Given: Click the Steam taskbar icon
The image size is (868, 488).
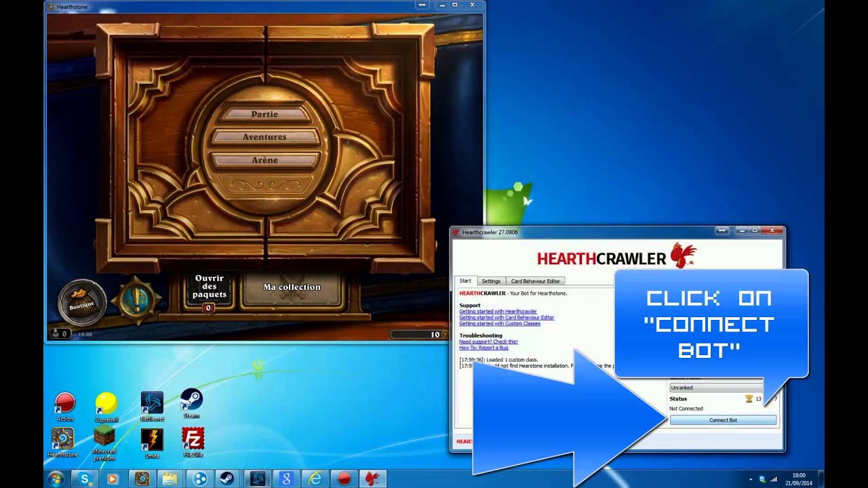Looking at the screenshot, I should (x=228, y=479).
